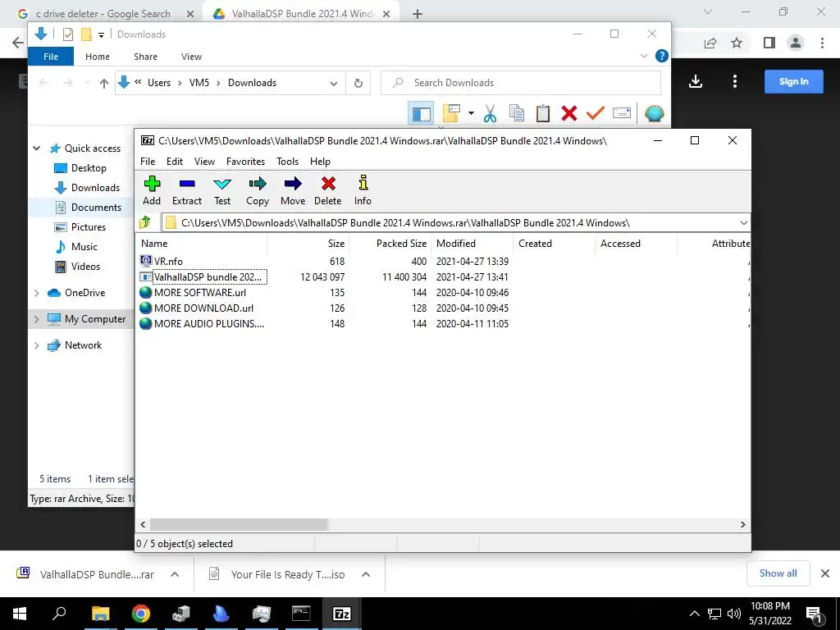Switch to the Explorer Share tab

(146, 57)
